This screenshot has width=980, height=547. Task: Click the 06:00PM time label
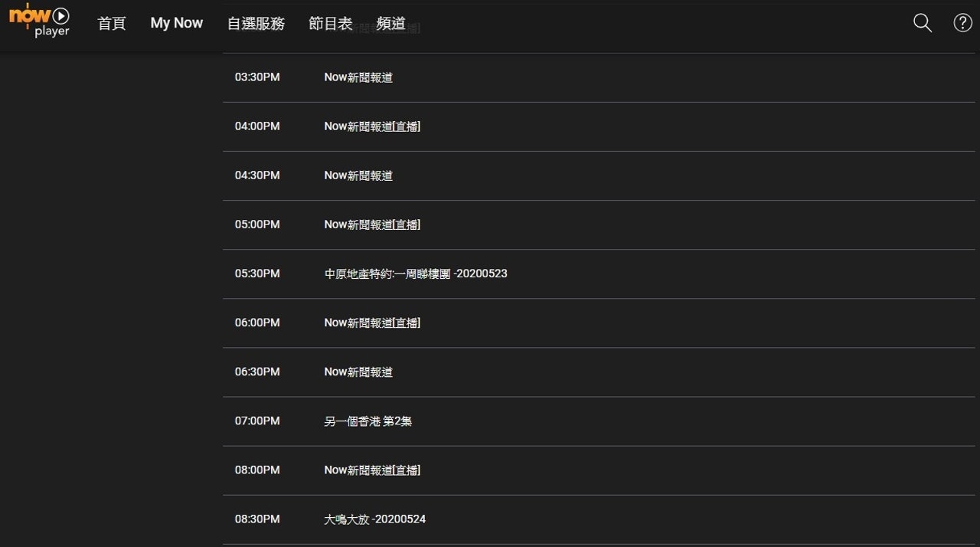(257, 323)
